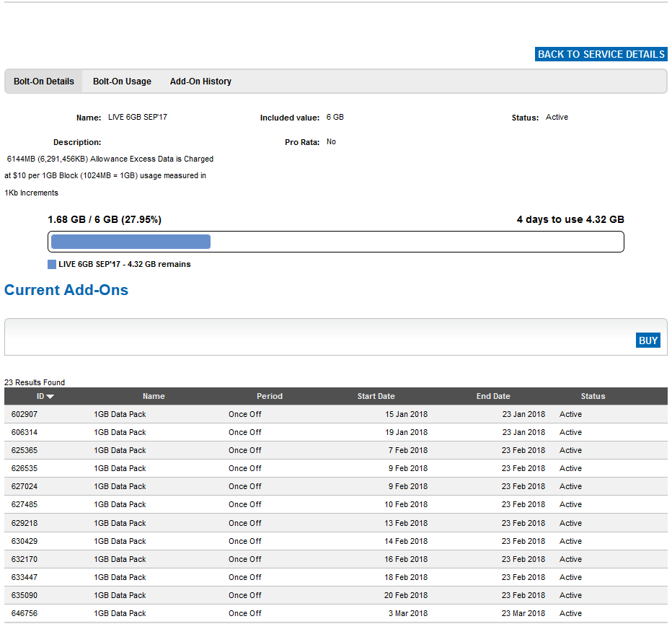This screenshot has height=624, width=672.
Task: Click the Current Add-Ons heading
Action: (x=66, y=290)
